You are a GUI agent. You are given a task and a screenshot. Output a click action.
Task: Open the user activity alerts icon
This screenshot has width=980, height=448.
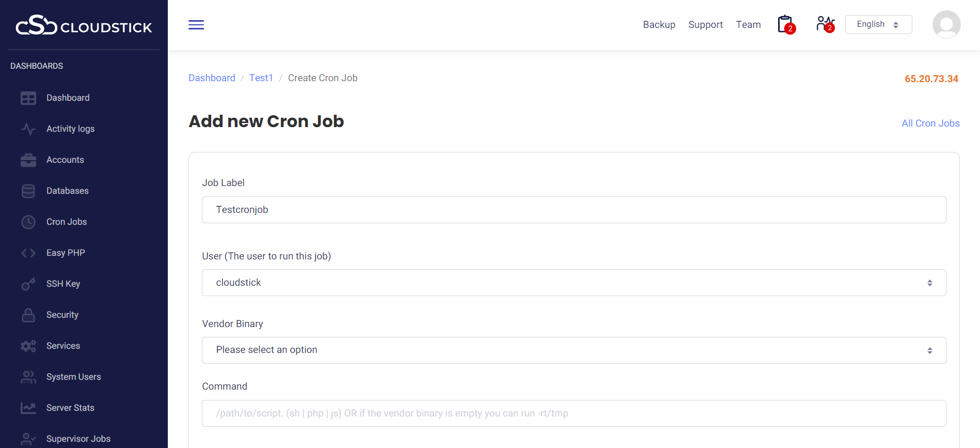pos(825,24)
